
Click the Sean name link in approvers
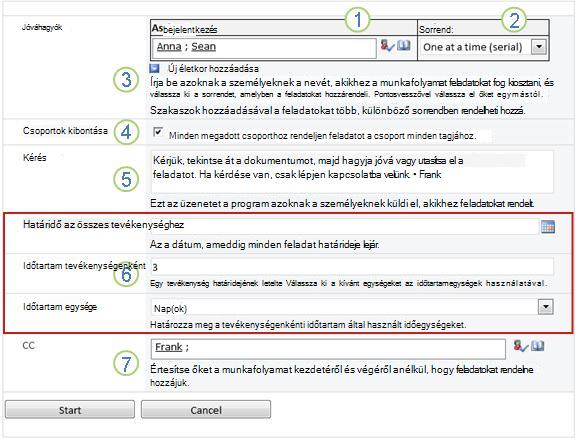(203, 47)
